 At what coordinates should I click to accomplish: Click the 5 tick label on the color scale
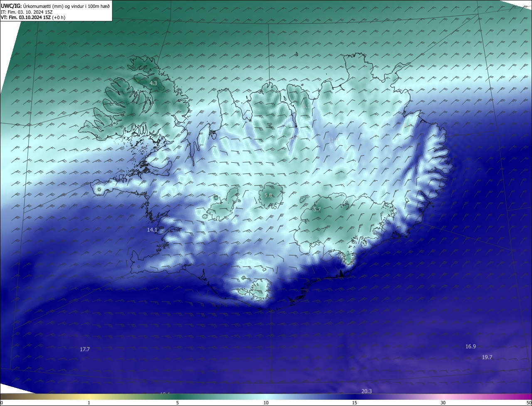click(177, 403)
